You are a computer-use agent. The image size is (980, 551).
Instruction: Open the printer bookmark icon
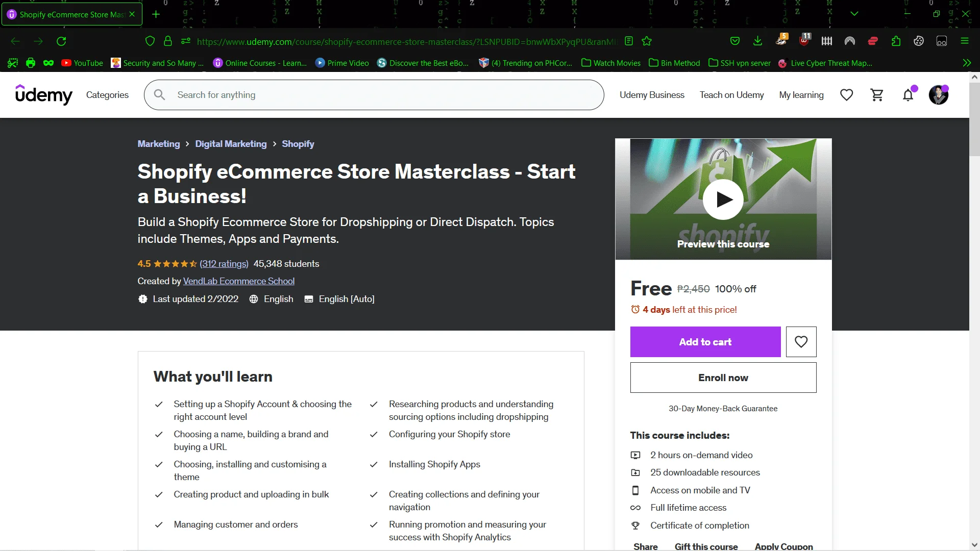[x=31, y=63]
